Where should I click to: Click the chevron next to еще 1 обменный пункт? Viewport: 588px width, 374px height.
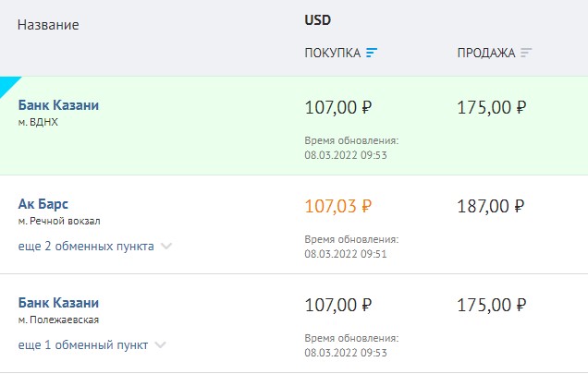pos(160,344)
